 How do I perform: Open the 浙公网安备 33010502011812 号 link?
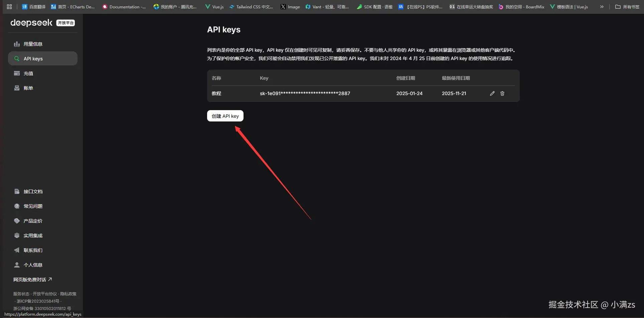click(42, 309)
